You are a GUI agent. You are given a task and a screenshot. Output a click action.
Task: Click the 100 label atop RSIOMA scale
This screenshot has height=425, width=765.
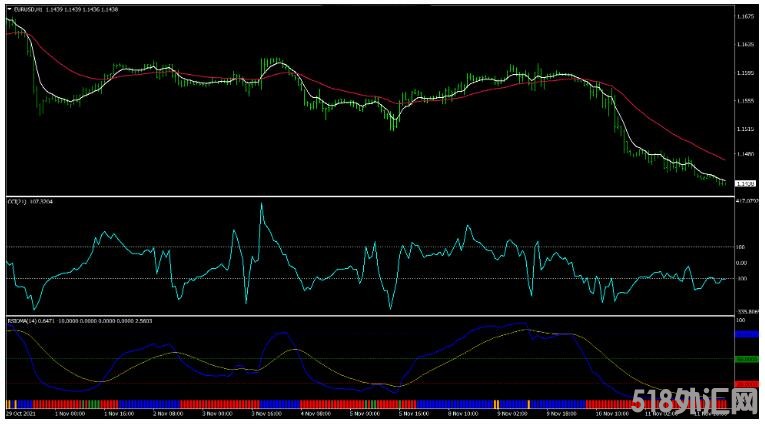coord(741,321)
